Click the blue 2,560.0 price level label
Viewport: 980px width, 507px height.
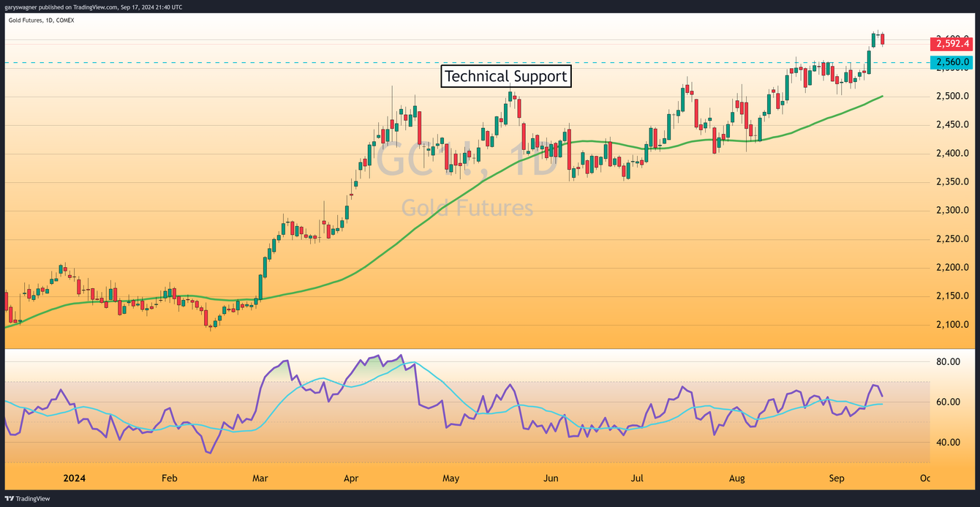951,63
